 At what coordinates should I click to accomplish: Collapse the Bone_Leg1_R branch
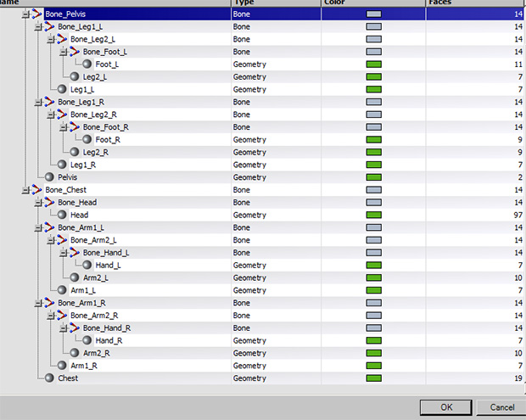[38, 102]
